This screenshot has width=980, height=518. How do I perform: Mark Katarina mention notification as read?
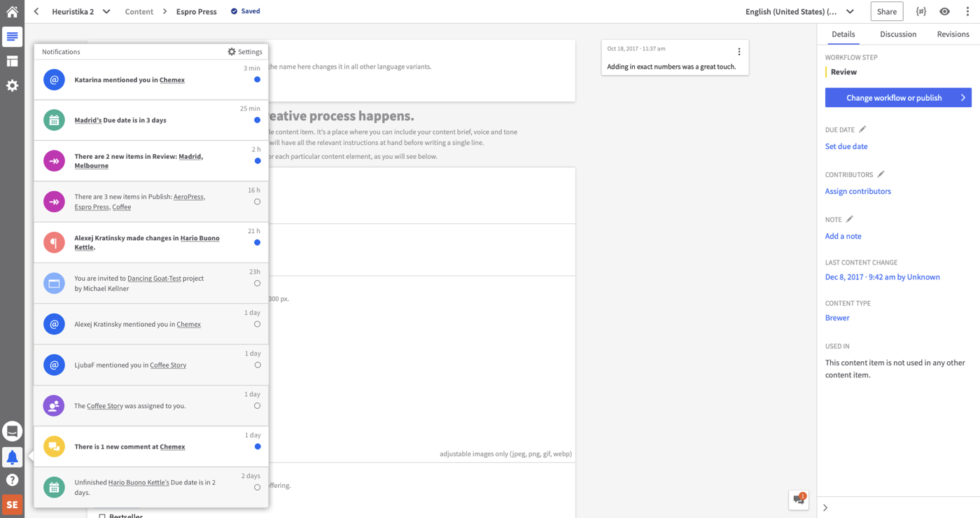257,80
